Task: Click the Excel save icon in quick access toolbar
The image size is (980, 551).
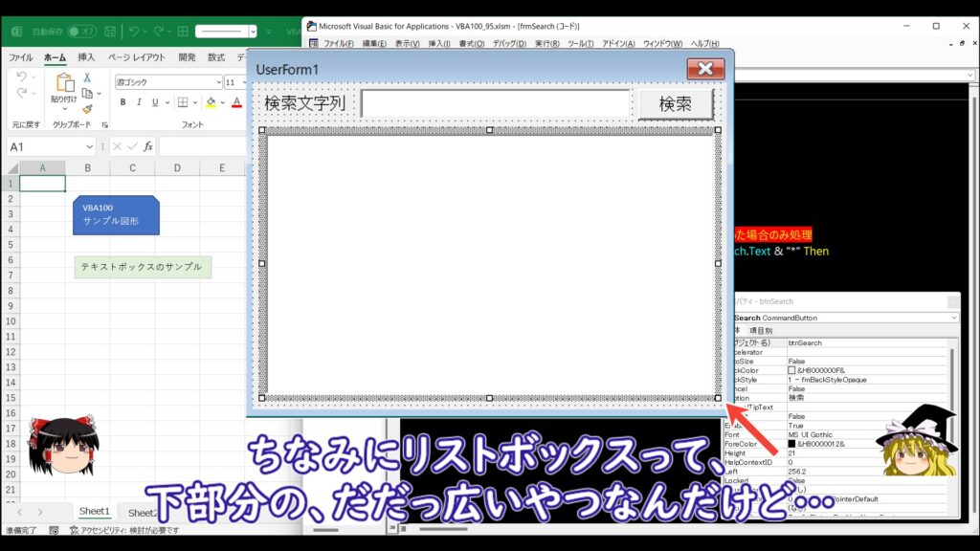Action: [x=110, y=32]
